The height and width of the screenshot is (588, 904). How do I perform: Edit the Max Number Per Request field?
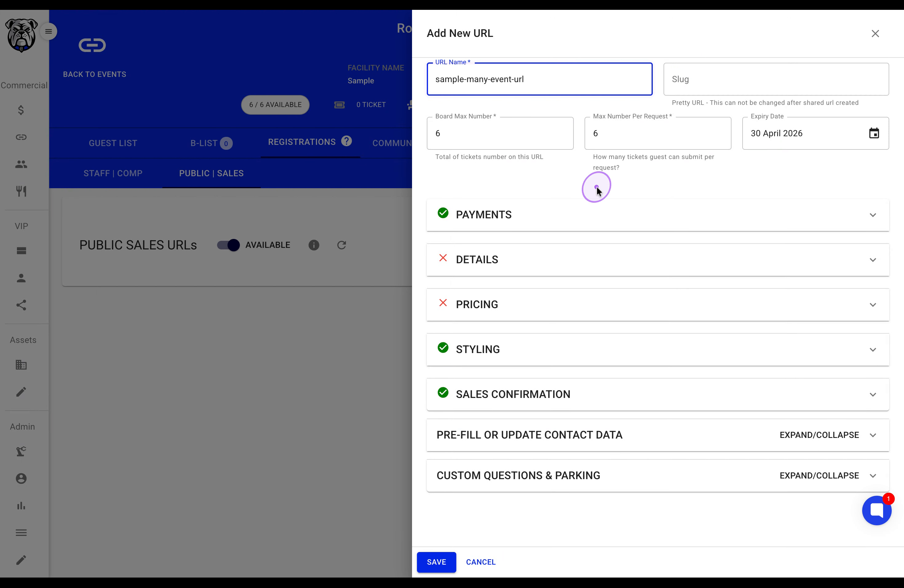[657, 133]
